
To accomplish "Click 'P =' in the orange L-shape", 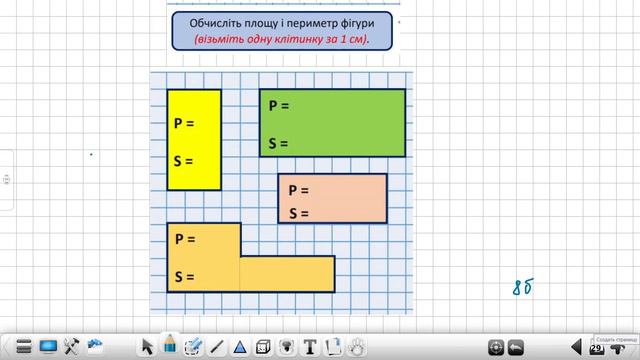I will point(185,239).
